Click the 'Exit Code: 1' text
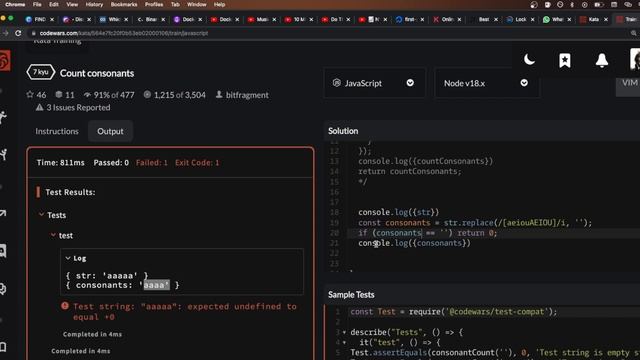 point(197,162)
